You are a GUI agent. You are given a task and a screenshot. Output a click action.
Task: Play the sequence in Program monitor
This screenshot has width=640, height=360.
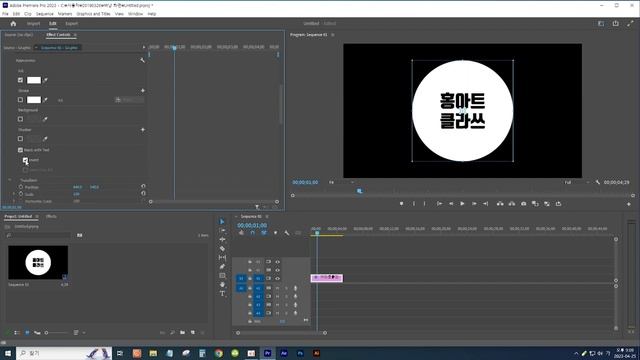pyautogui.click(x=462, y=204)
